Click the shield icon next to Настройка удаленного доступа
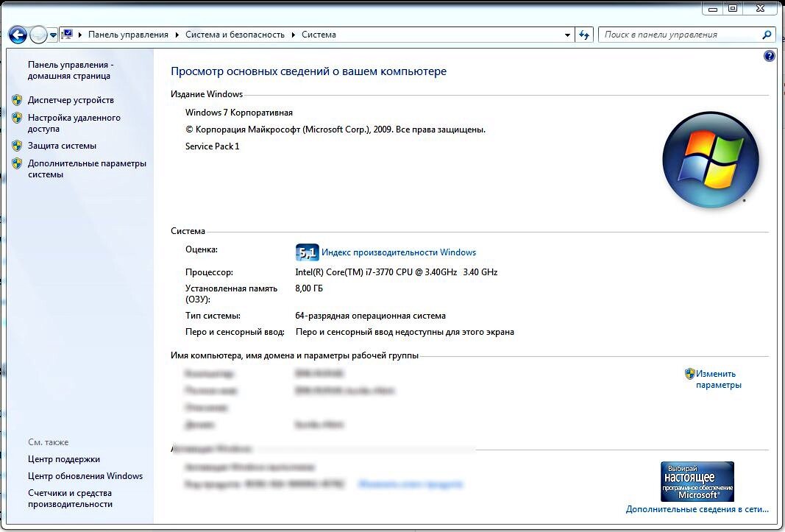The width and height of the screenshot is (785, 532). click(17, 118)
